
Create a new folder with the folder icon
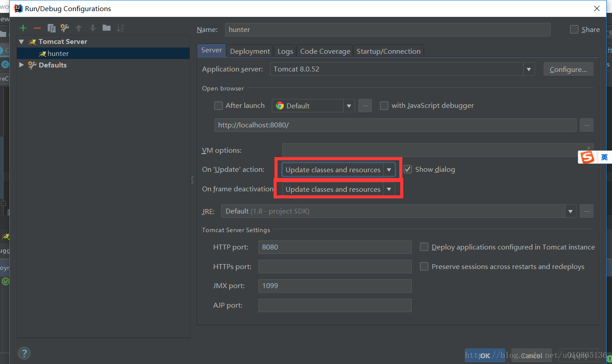107,28
